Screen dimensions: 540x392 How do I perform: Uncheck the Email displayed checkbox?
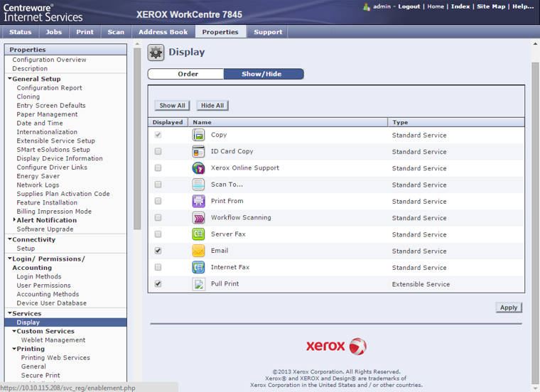pos(158,251)
